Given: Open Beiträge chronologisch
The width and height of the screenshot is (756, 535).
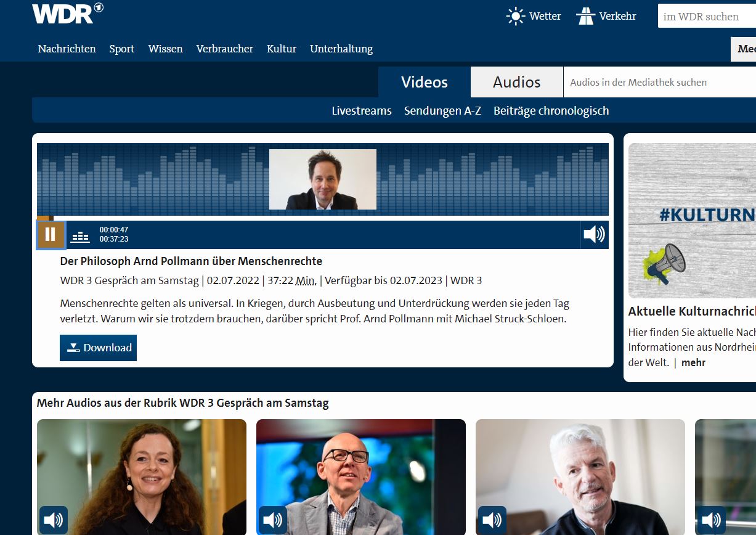Looking at the screenshot, I should [x=551, y=111].
